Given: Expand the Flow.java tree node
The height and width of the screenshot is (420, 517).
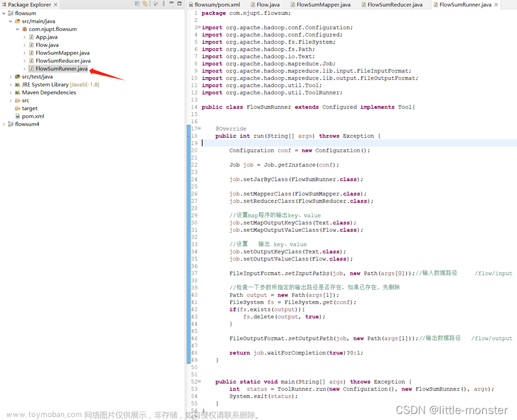Looking at the screenshot, I should [25, 45].
